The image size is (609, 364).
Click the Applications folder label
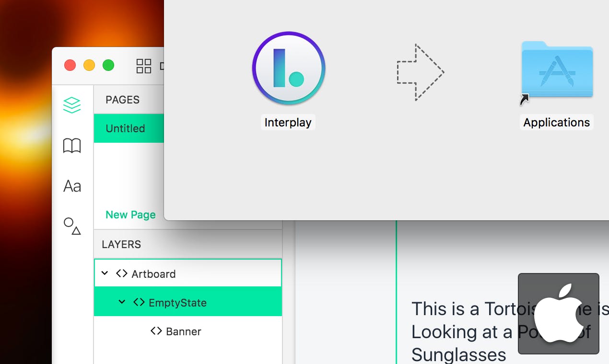tap(557, 122)
